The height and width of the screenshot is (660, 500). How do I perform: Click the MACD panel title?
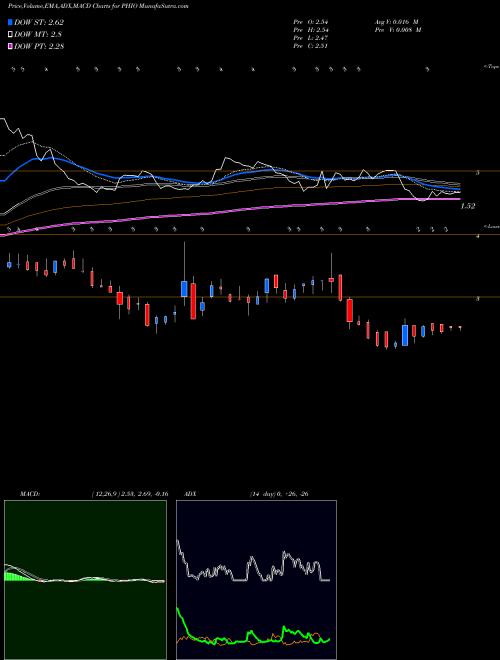[x=29, y=494]
